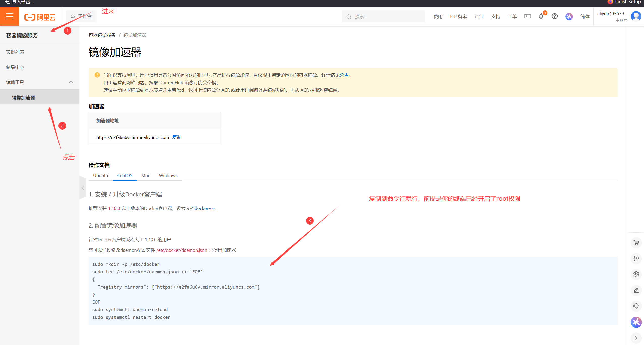Click the help question mark icon
Screen dimensions: 644x345
pos(554,16)
